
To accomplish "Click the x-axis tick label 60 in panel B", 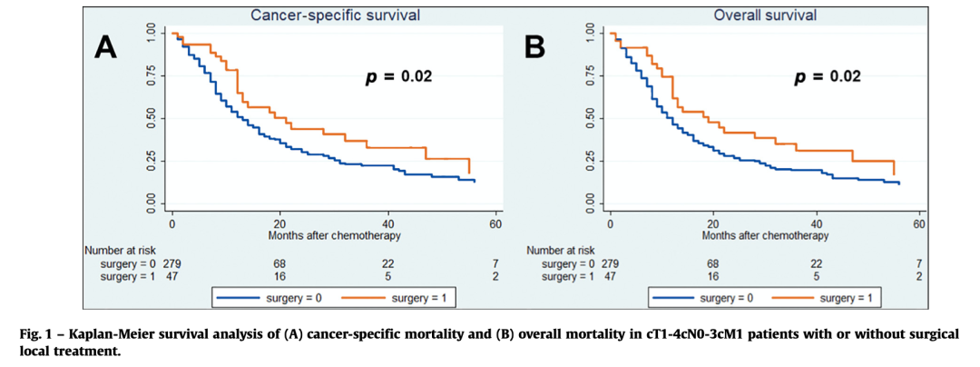I will point(918,223).
